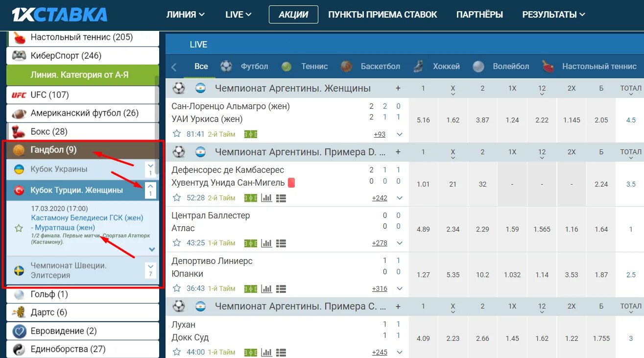Open statistics chart icon for Депортиво Линиерс

pyautogui.click(x=266, y=288)
